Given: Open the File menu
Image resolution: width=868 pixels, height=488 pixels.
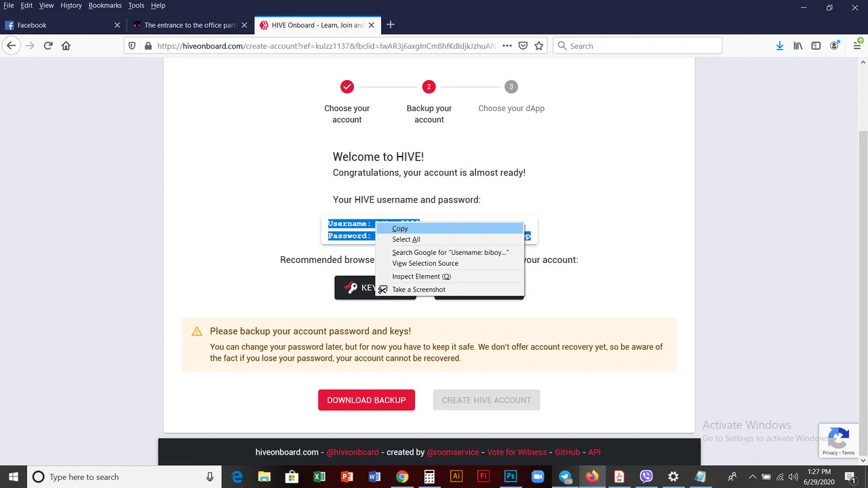Looking at the screenshot, I should 9,5.
